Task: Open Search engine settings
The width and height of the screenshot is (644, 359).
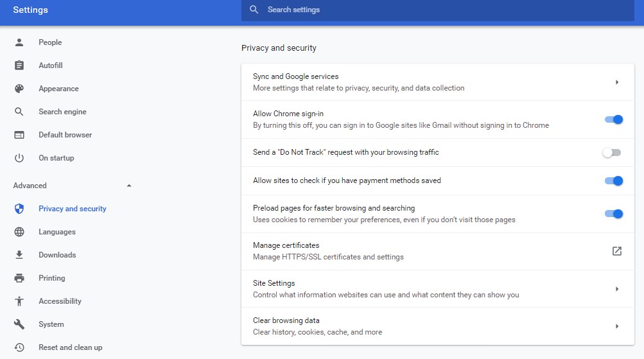Action: pos(62,112)
